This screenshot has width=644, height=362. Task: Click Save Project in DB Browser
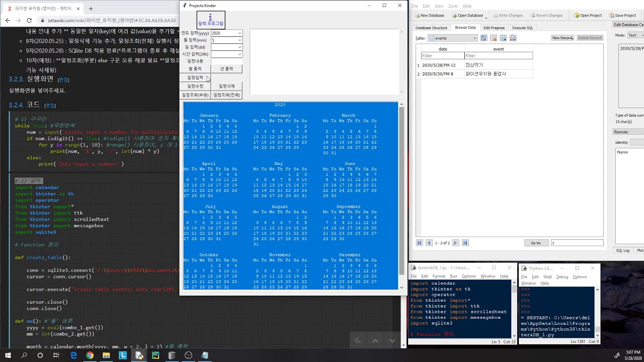622,16
